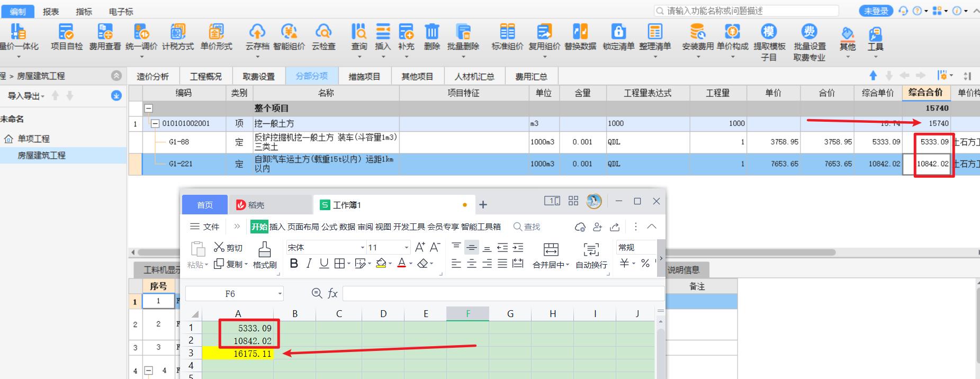Select 单项工程 tree node
Viewport: 980px width, 379px height.
(x=33, y=139)
